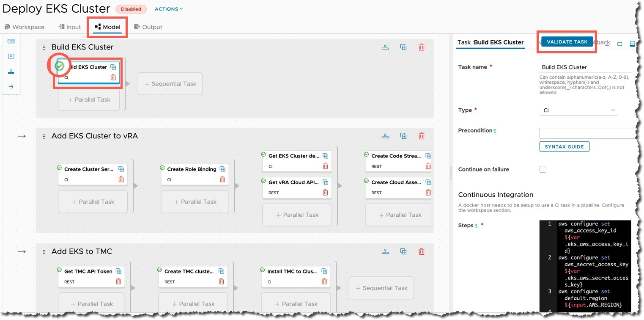The width and height of the screenshot is (644, 320).
Task: Collapse the Build EKS Cluster stage
Action: tap(385, 47)
